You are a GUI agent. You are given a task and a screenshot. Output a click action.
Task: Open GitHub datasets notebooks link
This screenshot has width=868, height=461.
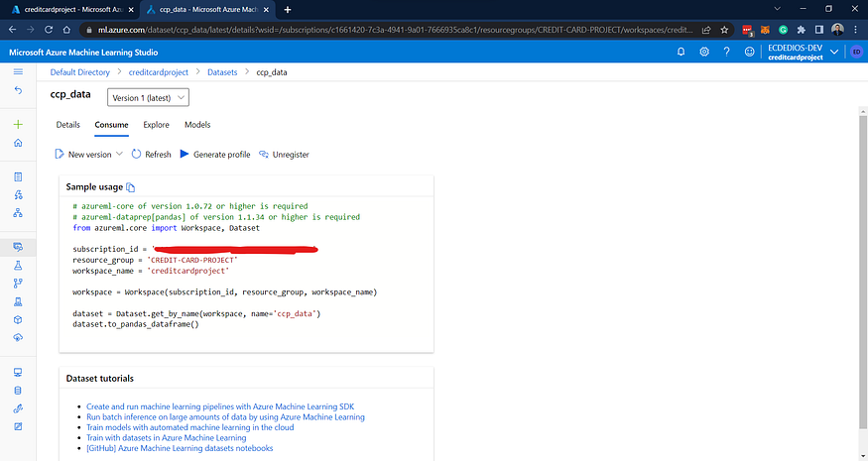pyautogui.click(x=180, y=448)
